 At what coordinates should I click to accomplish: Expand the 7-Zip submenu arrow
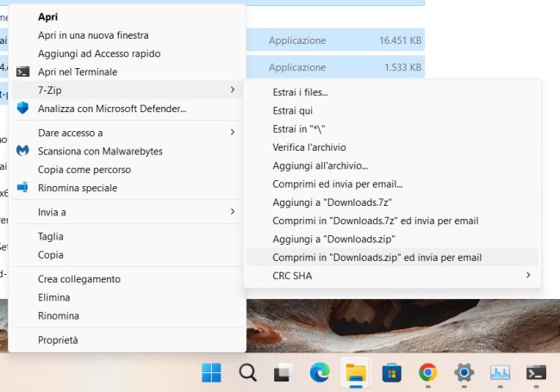click(x=233, y=90)
